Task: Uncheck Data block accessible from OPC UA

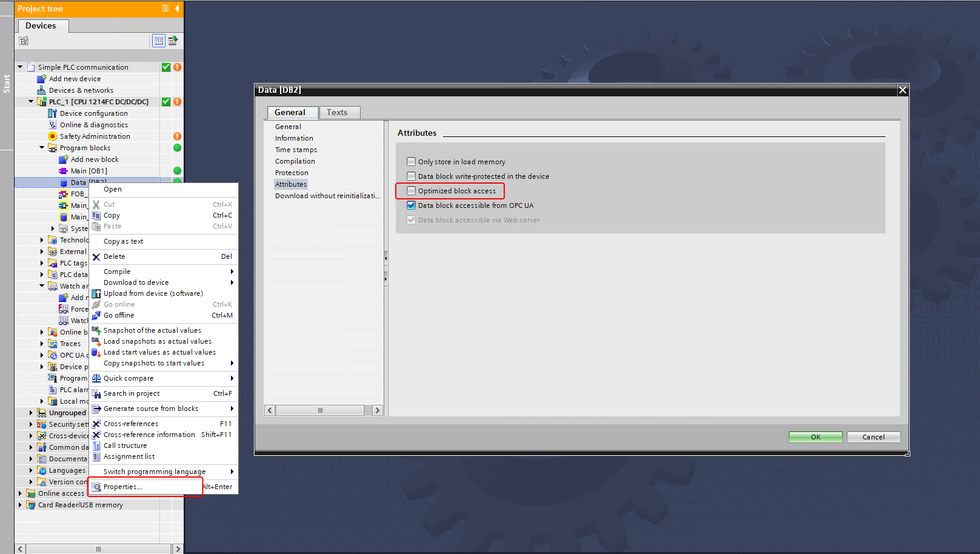Action: [x=412, y=205]
